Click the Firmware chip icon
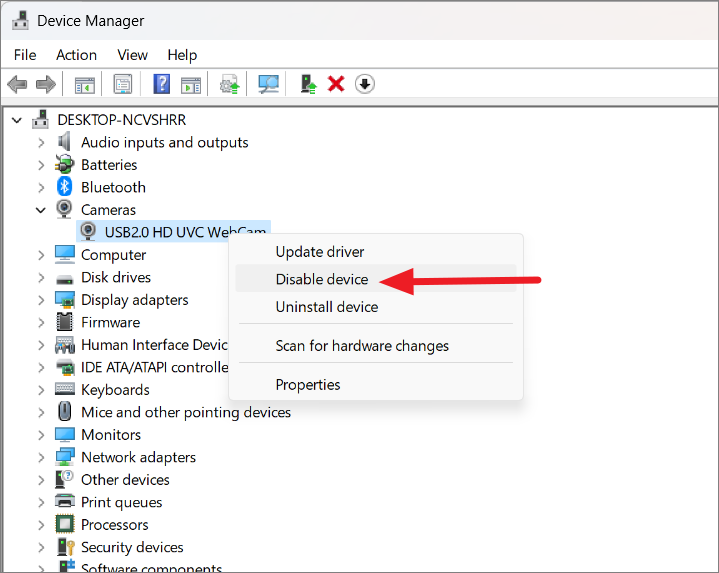The height and width of the screenshot is (573, 719). 64,322
